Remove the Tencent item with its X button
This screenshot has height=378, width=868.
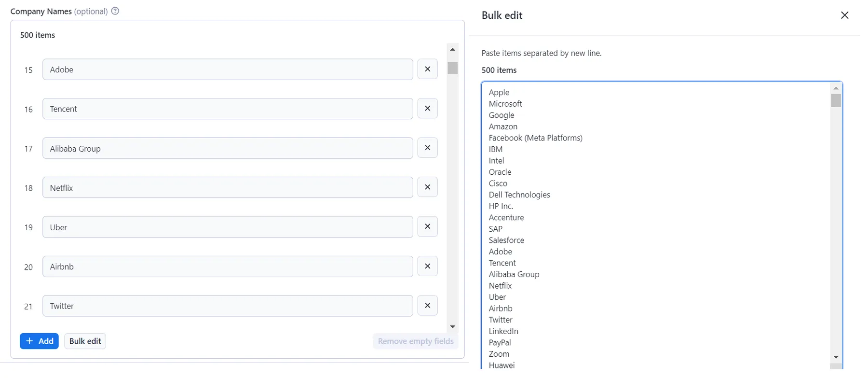tap(427, 109)
